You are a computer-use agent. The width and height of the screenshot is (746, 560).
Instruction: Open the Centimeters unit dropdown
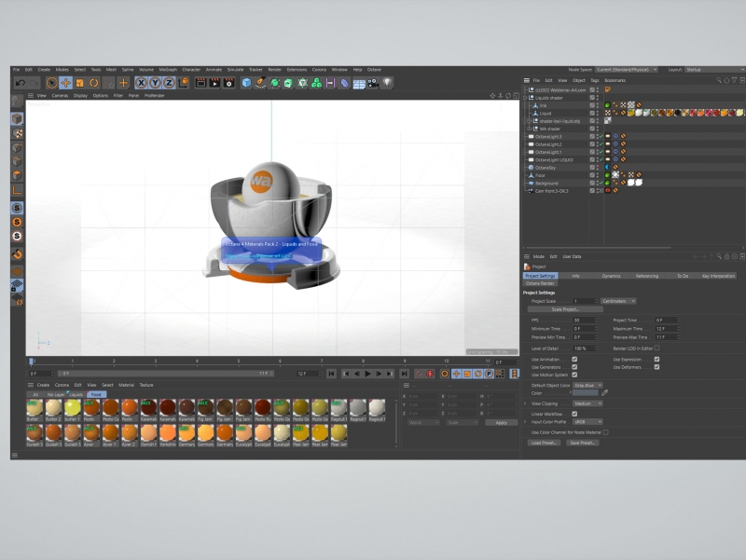[x=618, y=301]
